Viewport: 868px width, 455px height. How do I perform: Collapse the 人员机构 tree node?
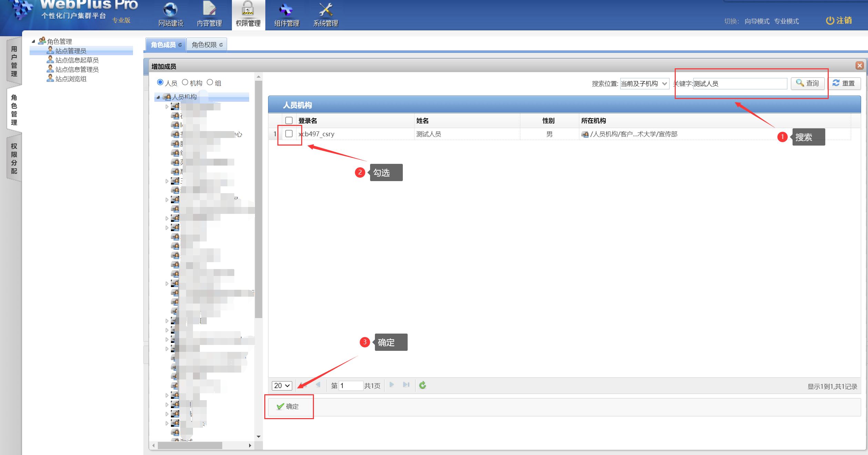[158, 97]
